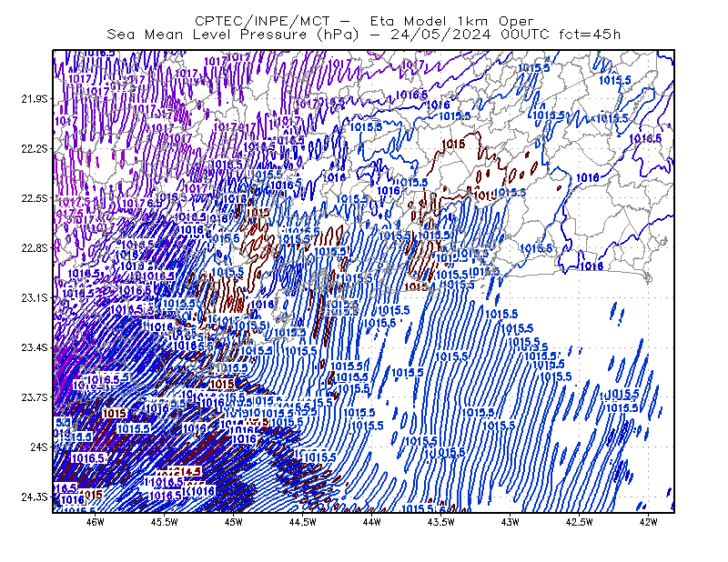Click the 45.5W longitude axis label
Screen dimensions: 728x562
(x=165, y=522)
